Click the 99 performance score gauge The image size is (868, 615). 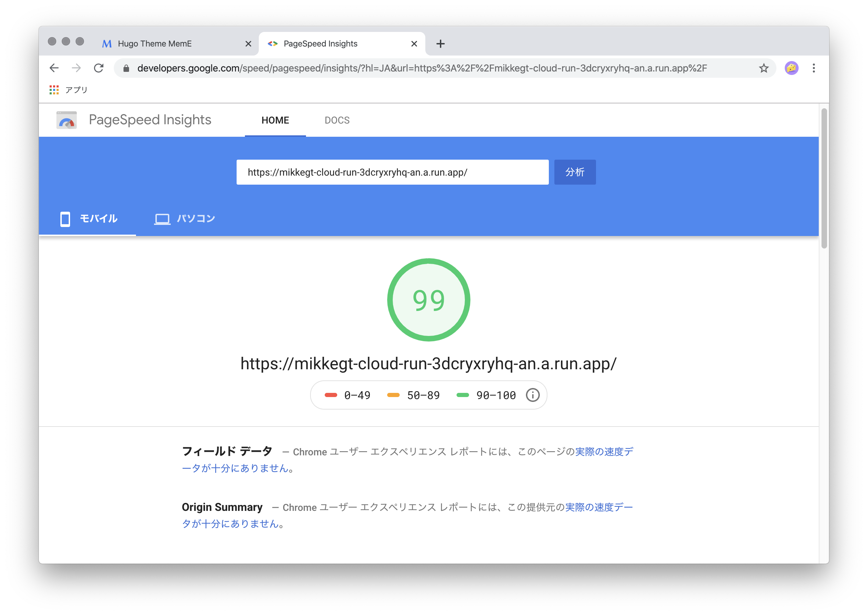coord(428,300)
